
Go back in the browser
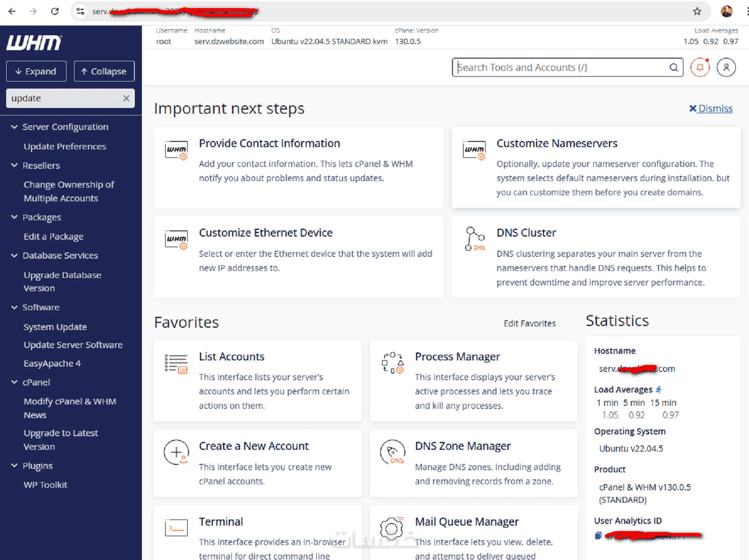tap(12, 11)
